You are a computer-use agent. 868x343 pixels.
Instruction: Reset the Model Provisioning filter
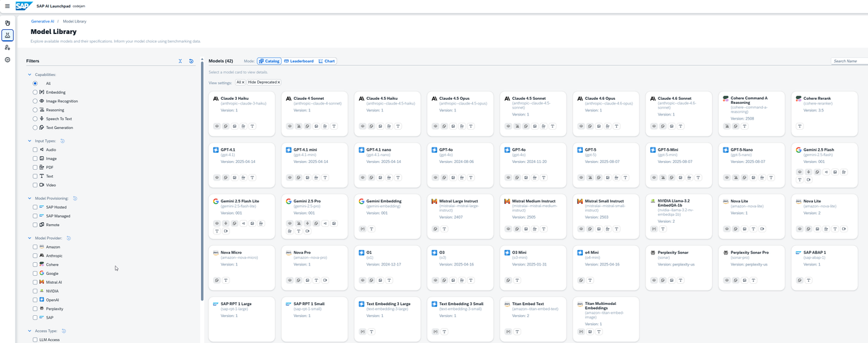75,198
